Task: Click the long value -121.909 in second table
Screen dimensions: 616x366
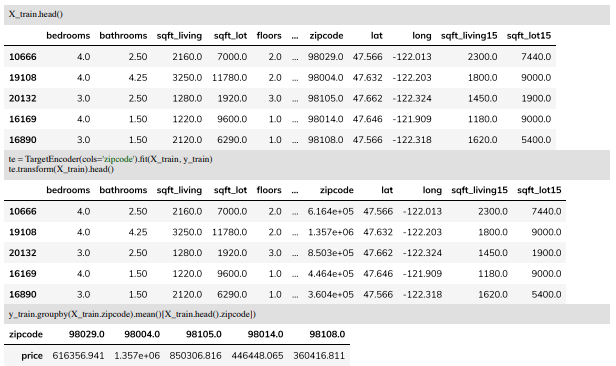Action: [422, 274]
